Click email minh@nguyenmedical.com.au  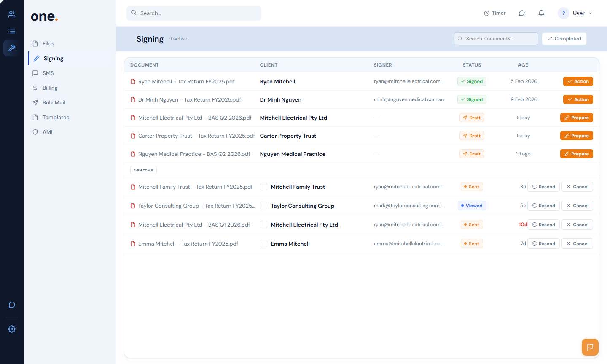click(x=409, y=99)
